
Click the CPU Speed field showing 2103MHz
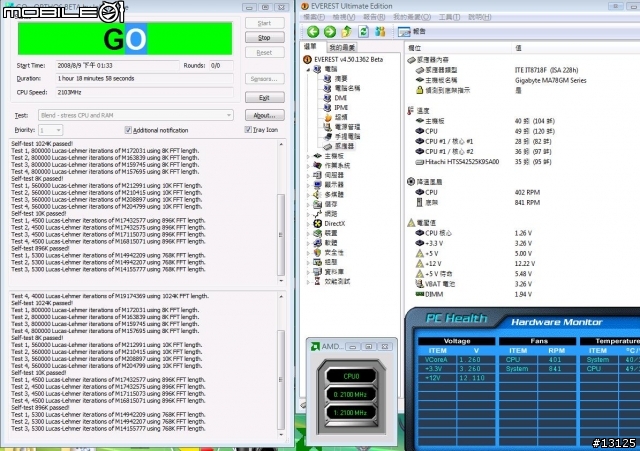pyautogui.click(x=144, y=92)
